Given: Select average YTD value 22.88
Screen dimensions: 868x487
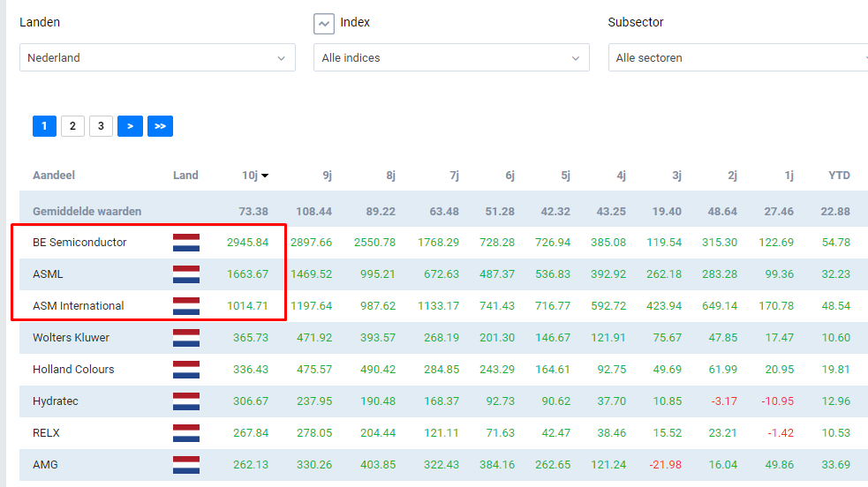Looking at the screenshot, I should pyautogui.click(x=835, y=211).
